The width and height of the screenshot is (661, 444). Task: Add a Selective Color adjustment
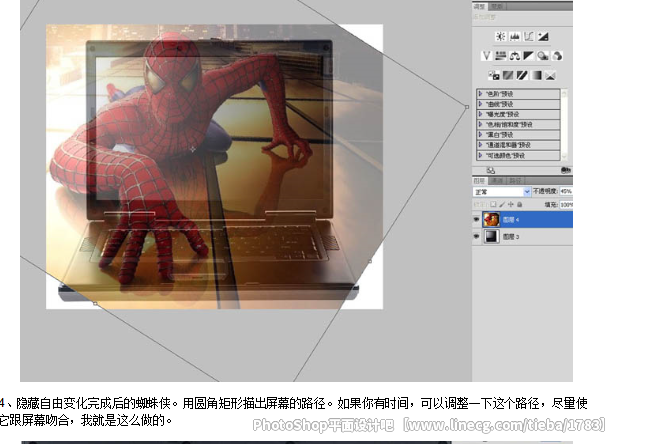pyautogui.click(x=550, y=75)
